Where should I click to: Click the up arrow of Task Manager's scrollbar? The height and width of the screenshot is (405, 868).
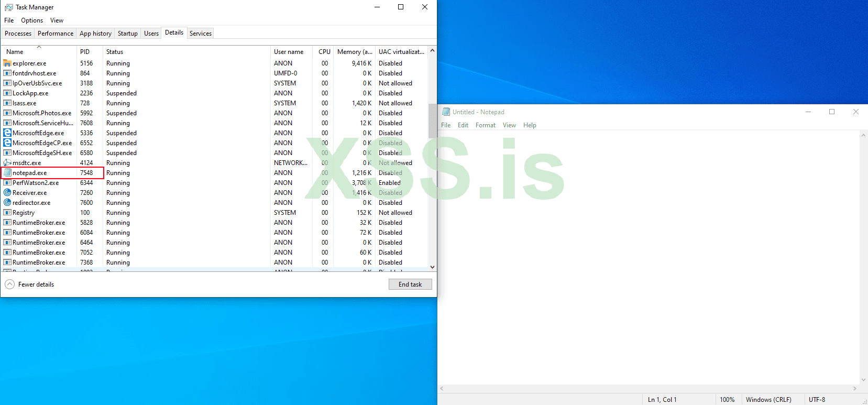[432, 51]
